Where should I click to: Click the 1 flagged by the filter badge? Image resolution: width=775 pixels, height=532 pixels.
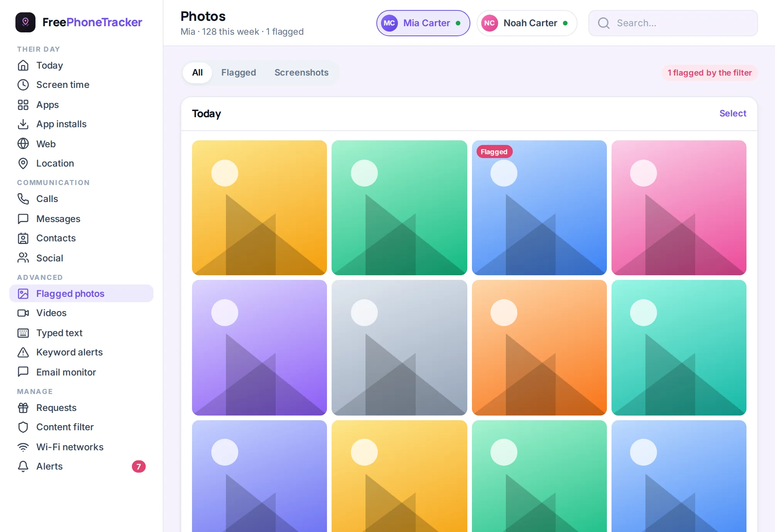(709, 73)
